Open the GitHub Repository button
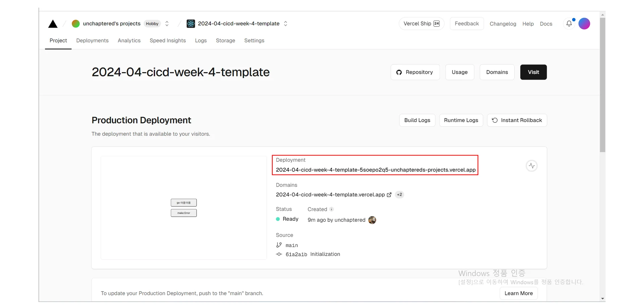This screenshot has width=644, height=305. pyautogui.click(x=415, y=72)
